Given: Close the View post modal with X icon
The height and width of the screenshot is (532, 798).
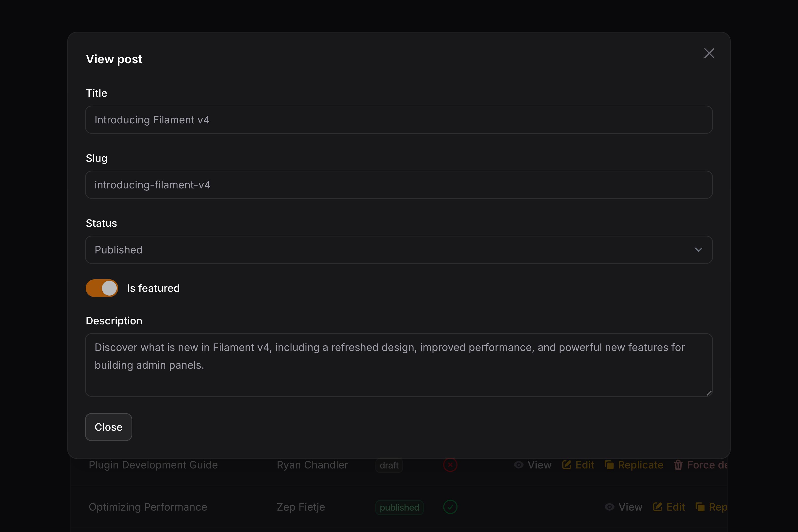Looking at the screenshot, I should point(709,53).
